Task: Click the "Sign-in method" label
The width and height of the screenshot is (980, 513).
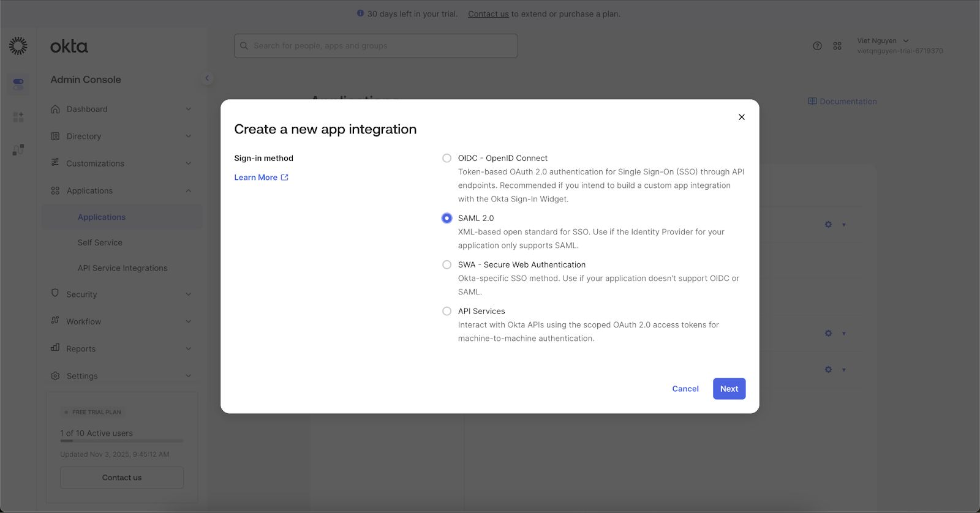Action: 264,158
